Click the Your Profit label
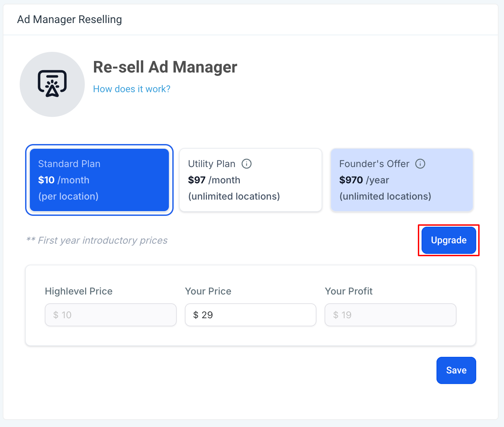 coord(349,291)
